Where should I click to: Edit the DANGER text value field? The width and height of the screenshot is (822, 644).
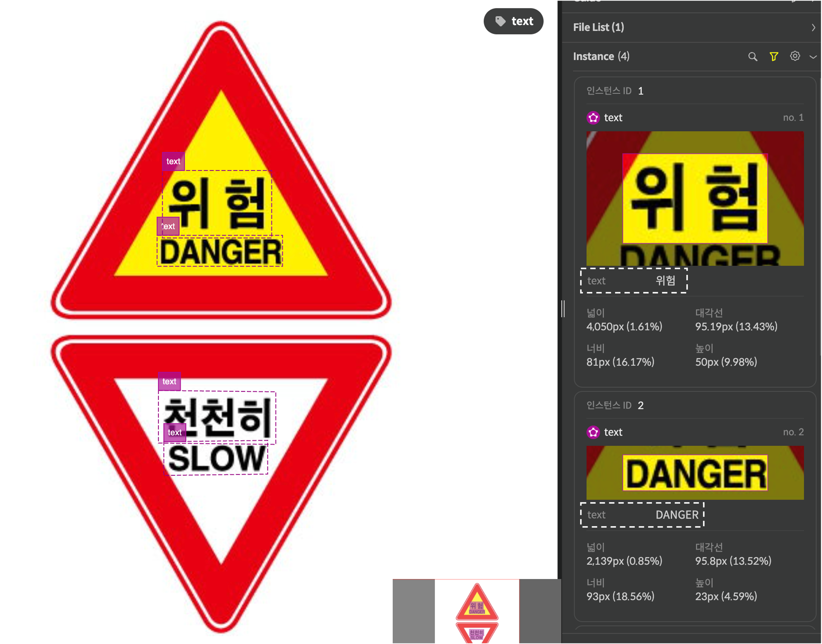coord(642,515)
